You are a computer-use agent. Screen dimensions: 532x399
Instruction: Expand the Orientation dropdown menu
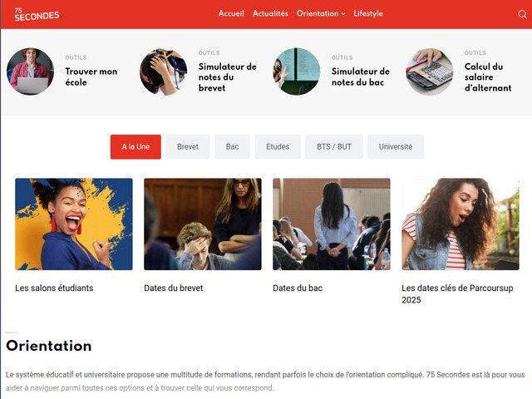pos(321,13)
